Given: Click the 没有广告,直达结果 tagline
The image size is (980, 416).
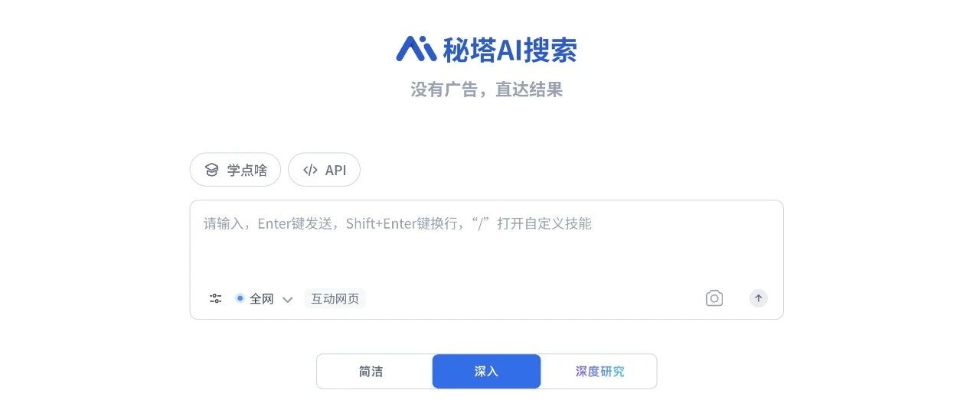Looking at the screenshot, I should click(487, 89).
